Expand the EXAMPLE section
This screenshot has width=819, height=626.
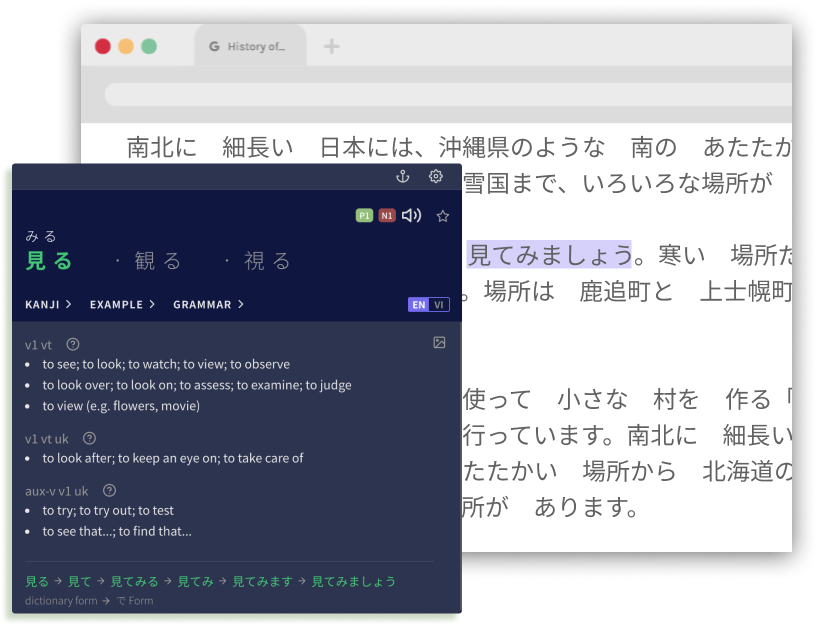point(122,305)
